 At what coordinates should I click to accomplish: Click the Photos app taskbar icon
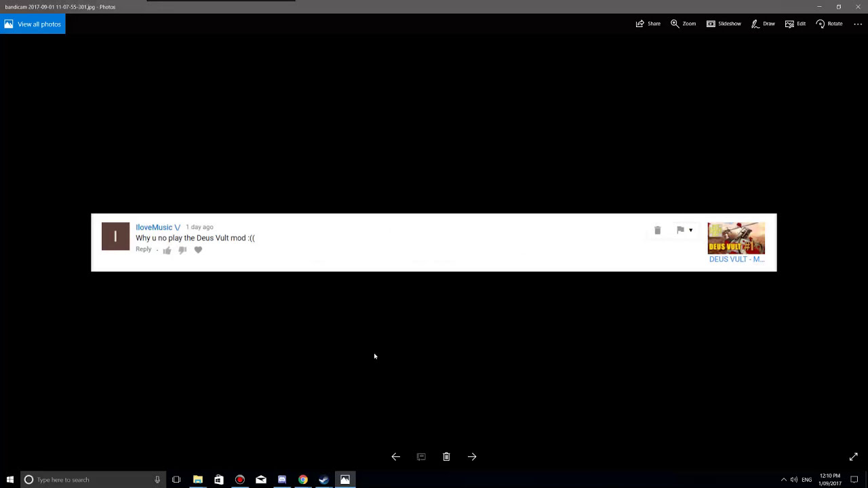click(x=345, y=480)
